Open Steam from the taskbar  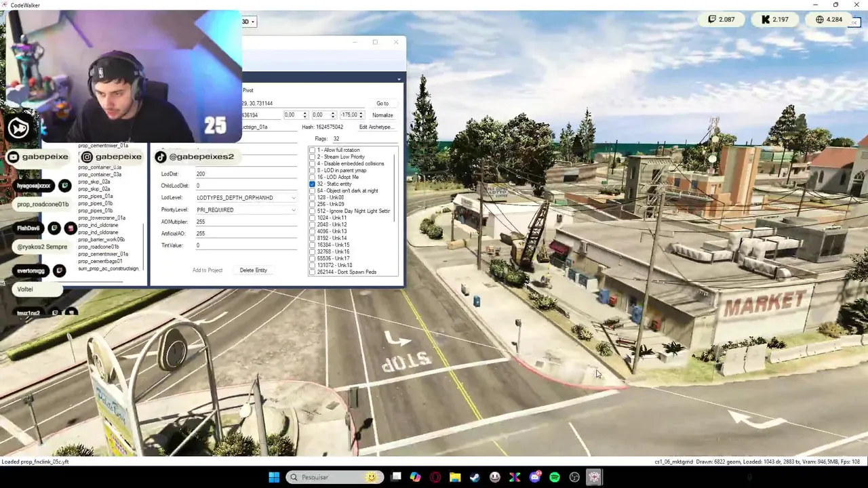(475, 477)
